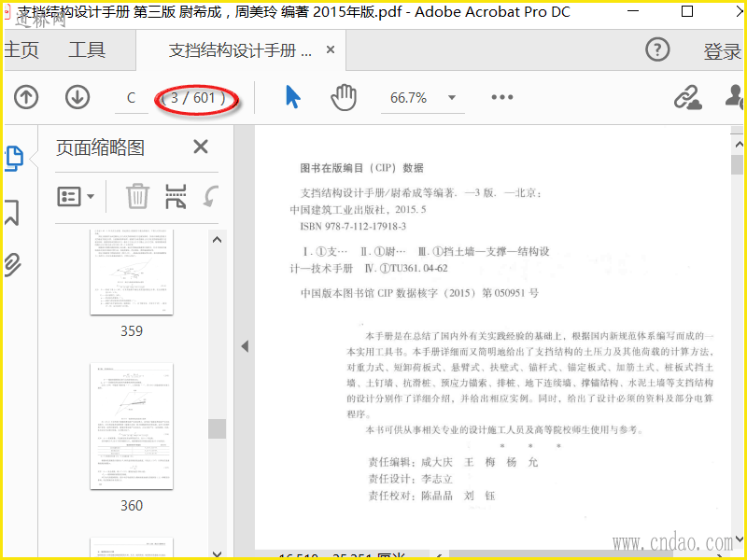Open the help question mark icon
Viewport: 747px width, 560px height.
[657, 49]
